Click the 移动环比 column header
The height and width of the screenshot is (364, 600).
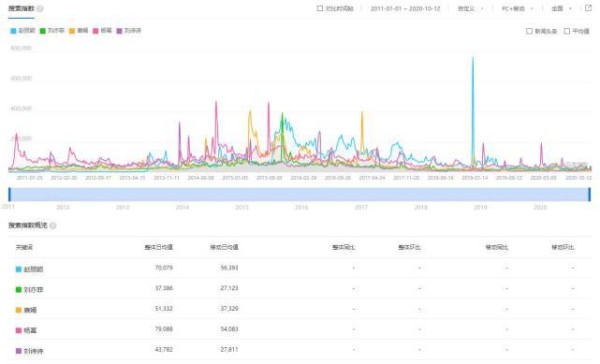pyautogui.click(x=562, y=248)
